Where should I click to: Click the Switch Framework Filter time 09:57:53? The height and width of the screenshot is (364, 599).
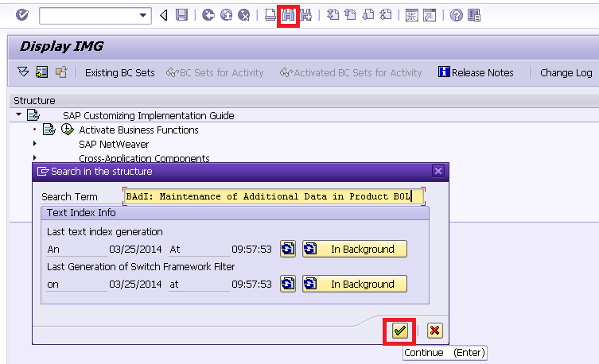coord(251,285)
